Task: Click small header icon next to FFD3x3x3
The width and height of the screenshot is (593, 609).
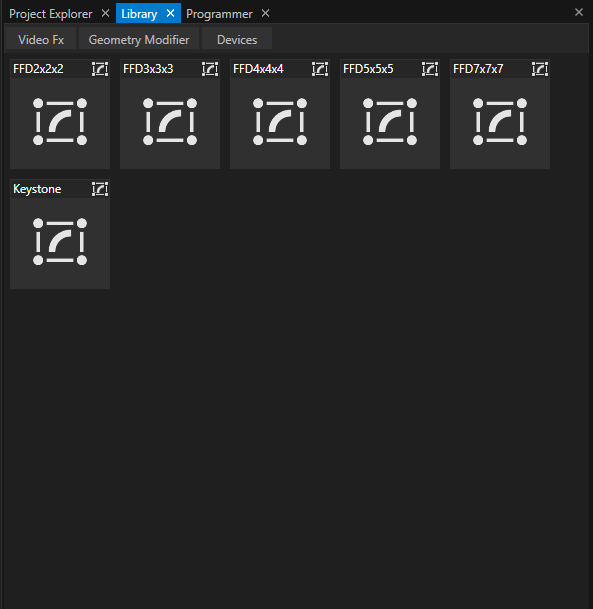Action: (x=210, y=69)
